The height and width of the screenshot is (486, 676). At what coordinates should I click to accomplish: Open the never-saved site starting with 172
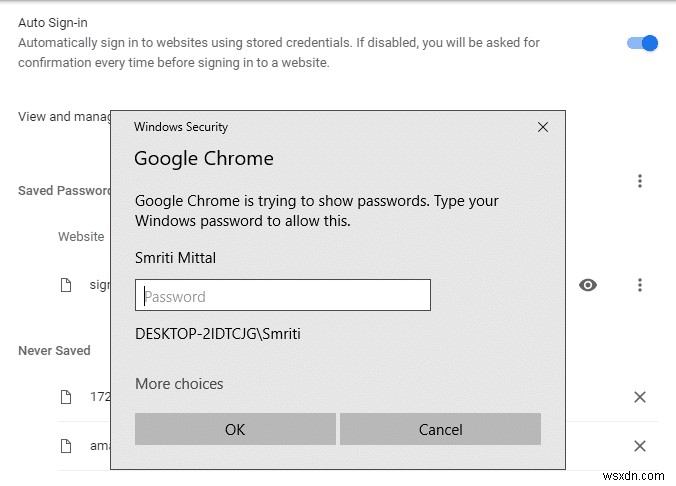tap(99, 397)
